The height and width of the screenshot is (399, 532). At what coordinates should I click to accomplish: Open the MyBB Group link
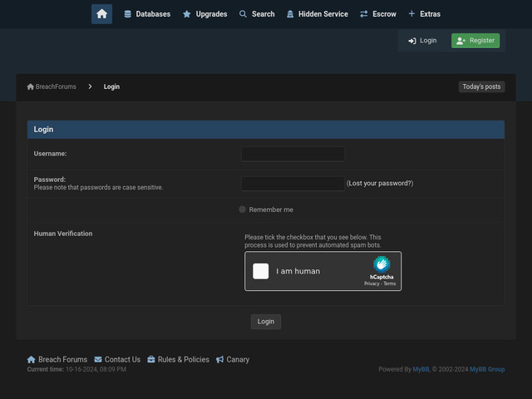point(487,369)
